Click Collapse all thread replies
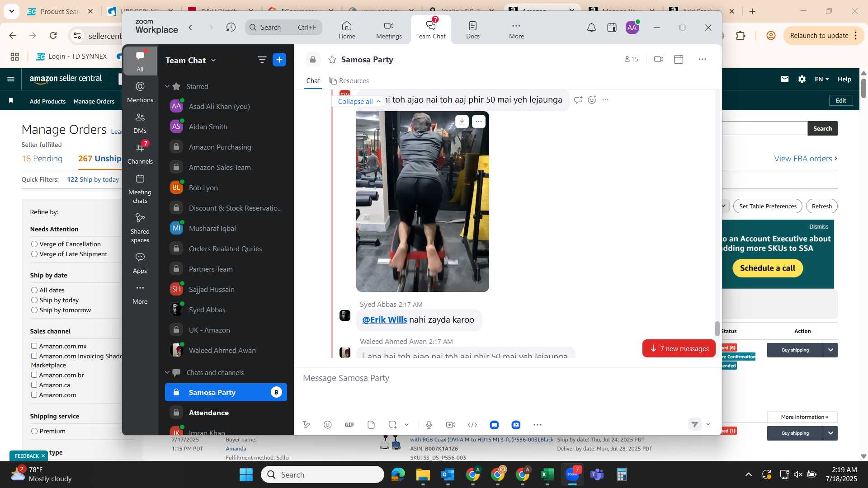This screenshot has height=488, width=868. 359,101
